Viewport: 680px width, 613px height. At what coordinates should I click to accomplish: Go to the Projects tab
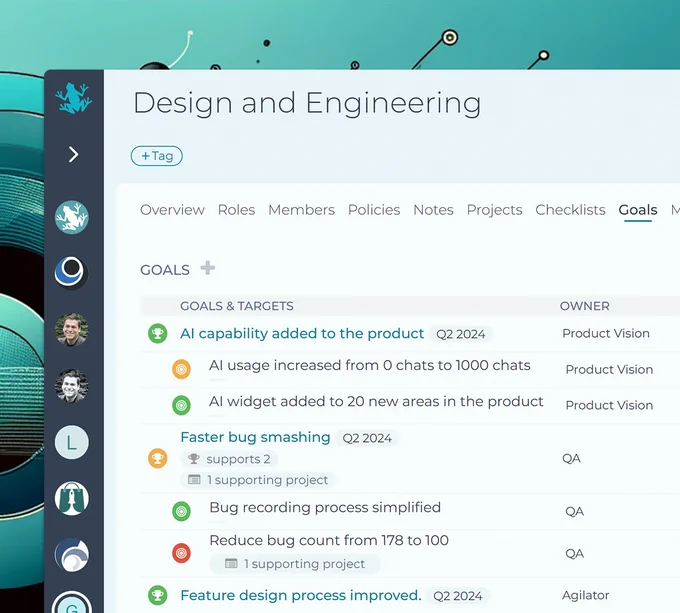click(x=494, y=210)
